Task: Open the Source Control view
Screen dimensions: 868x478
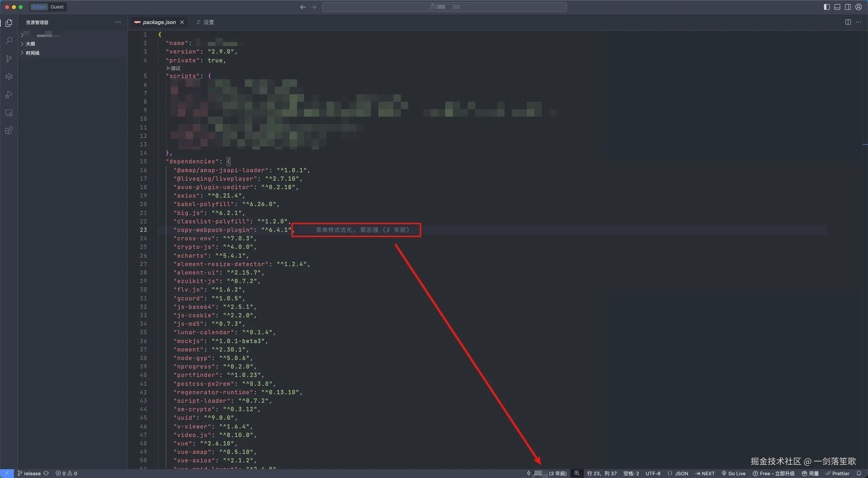Action: [9, 59]
